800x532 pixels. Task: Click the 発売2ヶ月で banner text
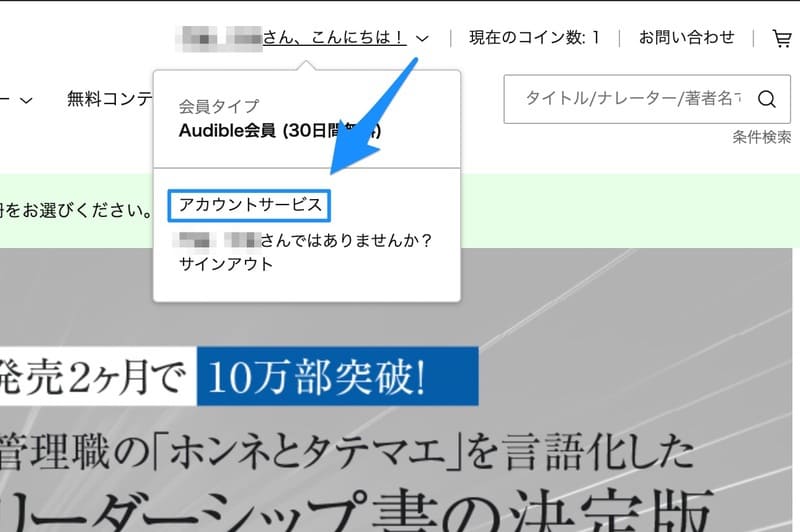(95, 380)
